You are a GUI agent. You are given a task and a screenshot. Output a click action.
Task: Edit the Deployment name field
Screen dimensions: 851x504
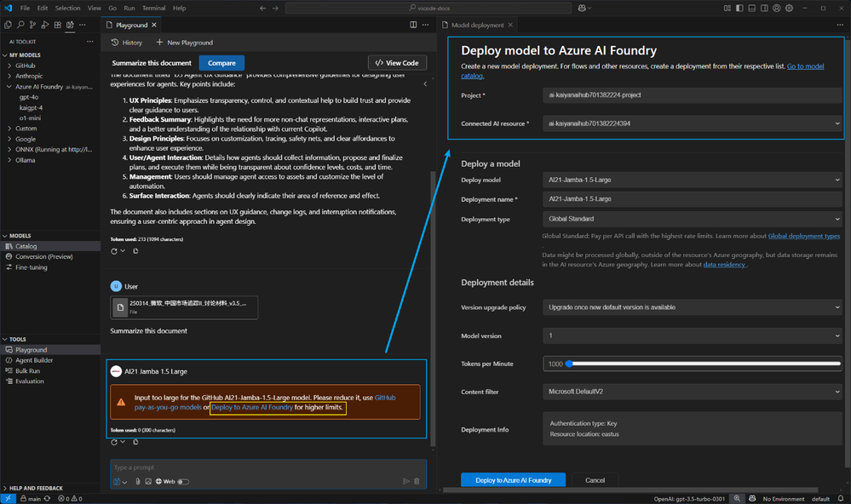[x=692, y=199]
